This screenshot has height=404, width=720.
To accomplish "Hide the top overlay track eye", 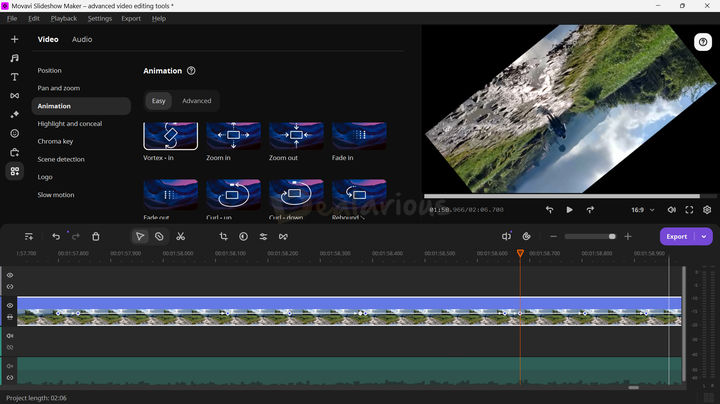I will pos(10,275).
